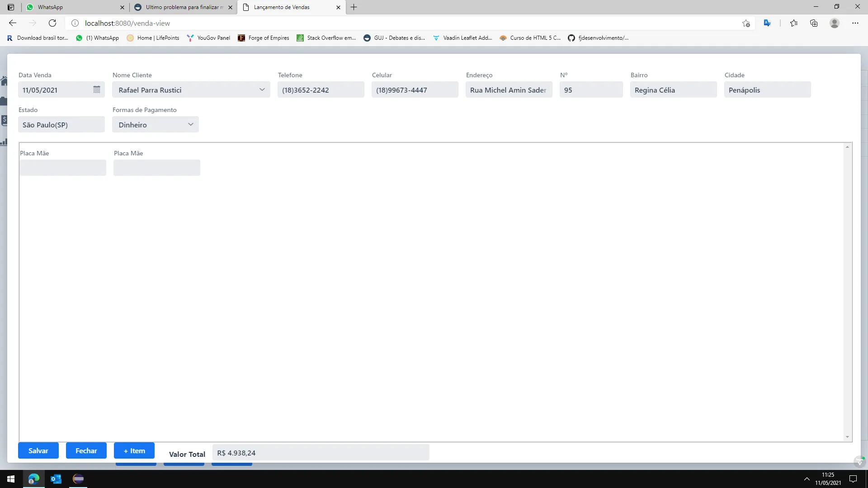Click the browser refresh icon
Viewport: 868px width, 488px height.
pyautogui.click(x=52, y=23)
